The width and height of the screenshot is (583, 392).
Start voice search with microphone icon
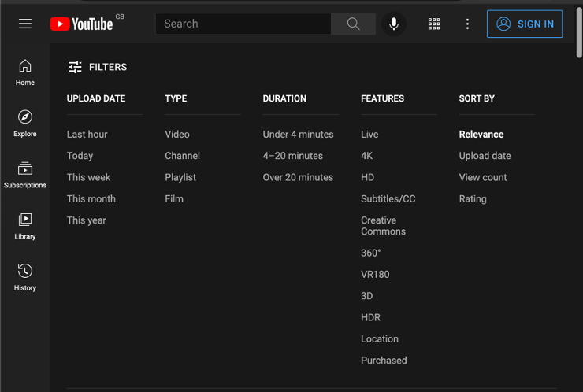[x=394, y=24]
